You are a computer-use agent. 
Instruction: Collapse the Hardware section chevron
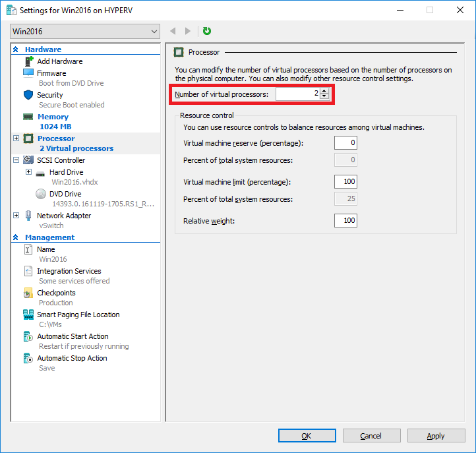pyautogui.click(x=16, y=49)
